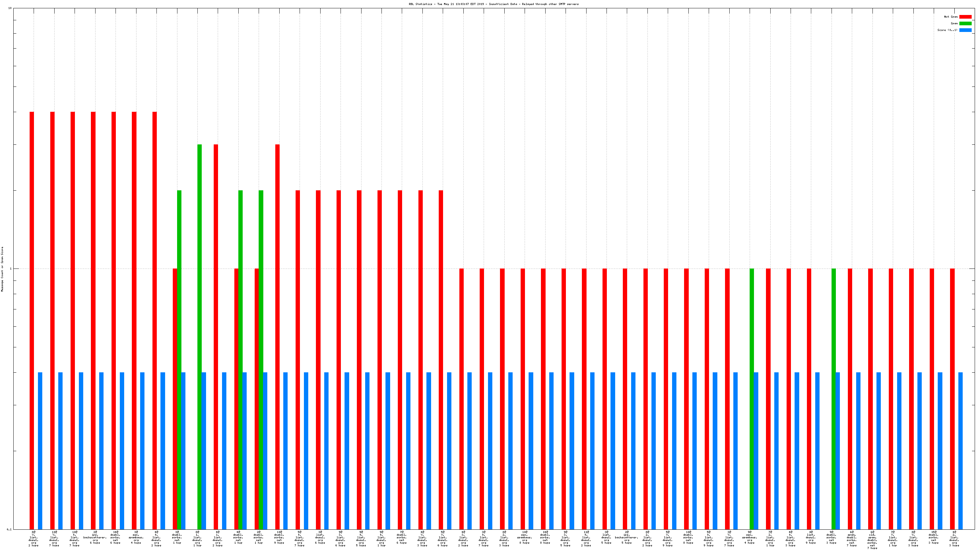Click the red Not Spam legend swatch
Image resolution: width=980 pixels, height=551 pixels.
(965, 17)
